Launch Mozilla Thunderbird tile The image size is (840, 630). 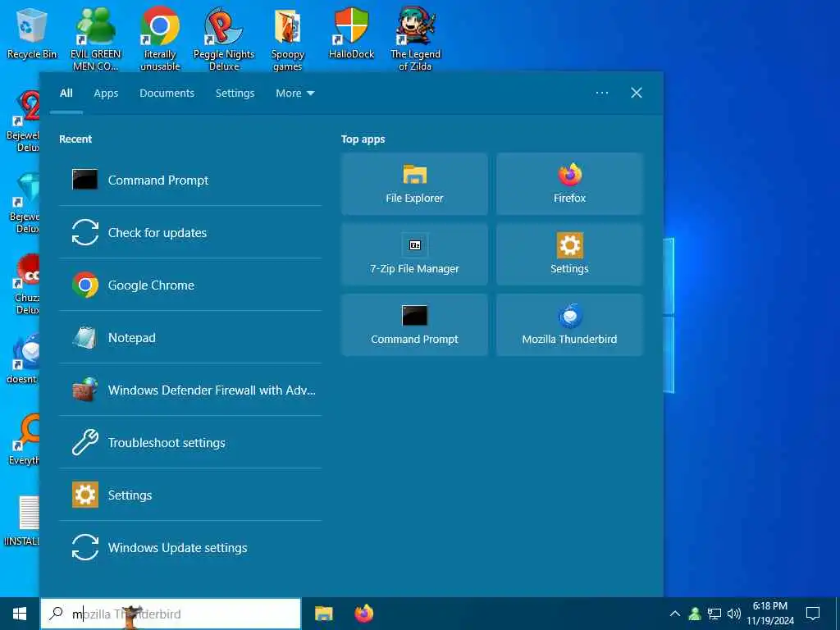pyautogui.click(x=569, y=325)
